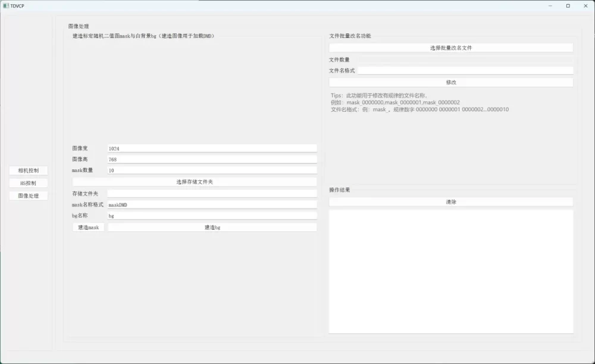The width and height of the screenshot is (595, 364).
Task: Click the bg名称 input field
Action: pyautogui.click(x=211, y=216)
